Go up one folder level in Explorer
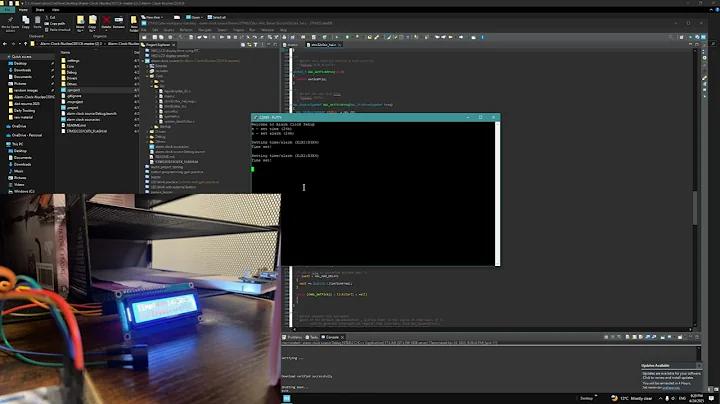This screenshot has height=404, width=720. [x=25, y=44]
